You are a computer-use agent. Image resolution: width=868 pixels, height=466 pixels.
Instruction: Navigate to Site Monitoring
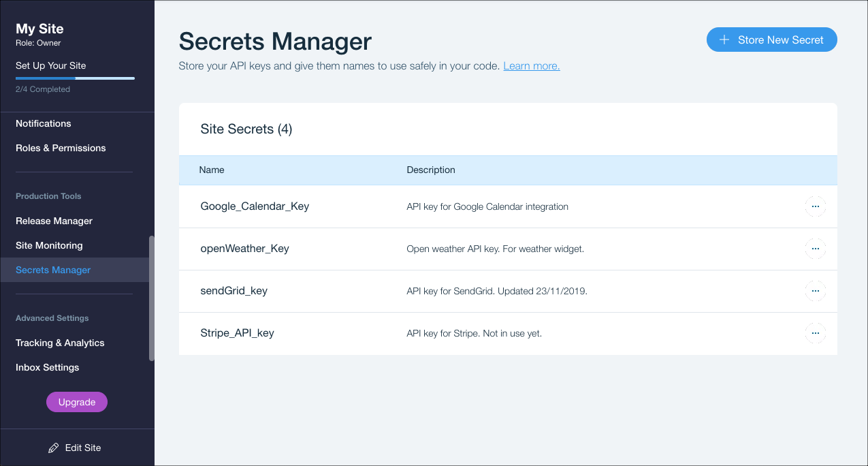tap(49, 245)
